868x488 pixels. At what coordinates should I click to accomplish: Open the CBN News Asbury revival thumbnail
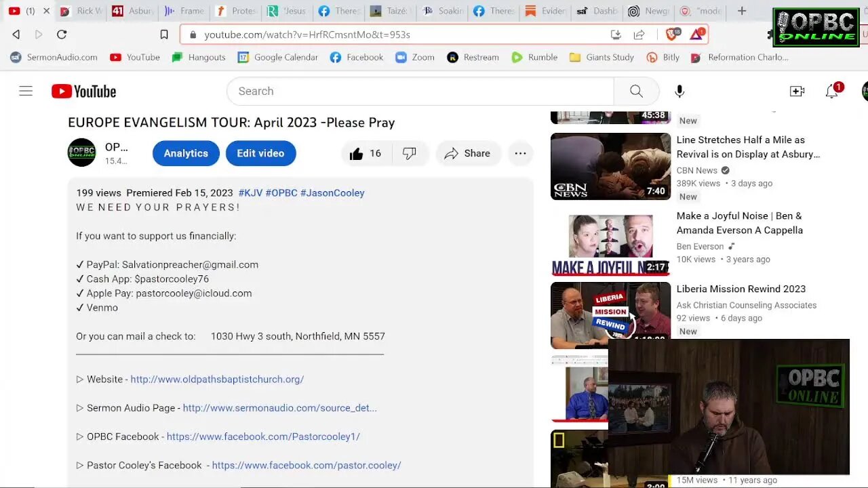(x=610, y=166)
